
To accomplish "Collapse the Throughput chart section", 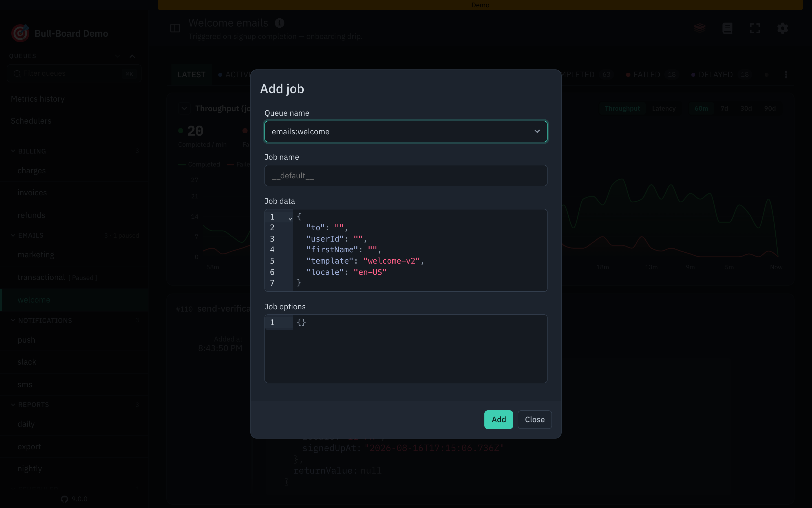I will point(184,109).
